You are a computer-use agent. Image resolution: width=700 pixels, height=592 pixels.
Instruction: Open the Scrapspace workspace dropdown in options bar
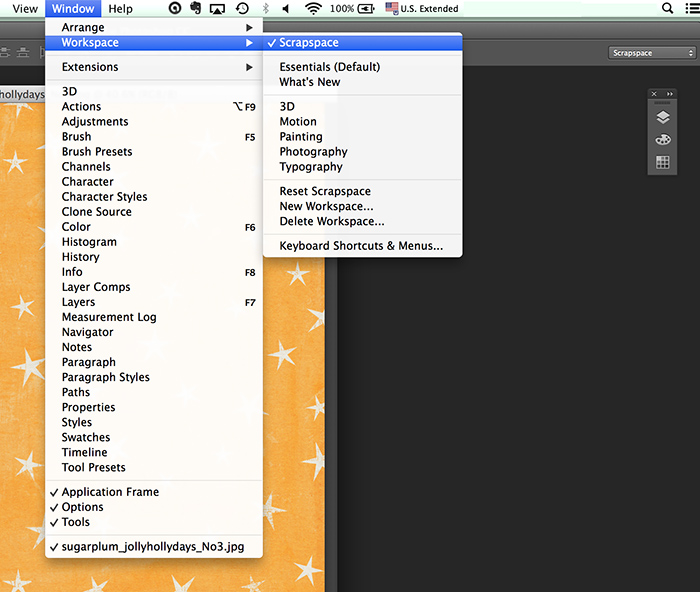click(652, 53)
